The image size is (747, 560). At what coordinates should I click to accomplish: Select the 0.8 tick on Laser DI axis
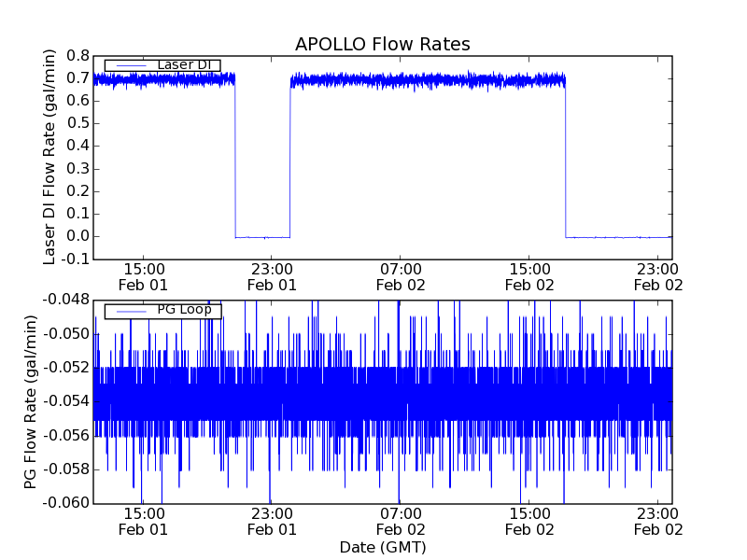click(78, 56)
